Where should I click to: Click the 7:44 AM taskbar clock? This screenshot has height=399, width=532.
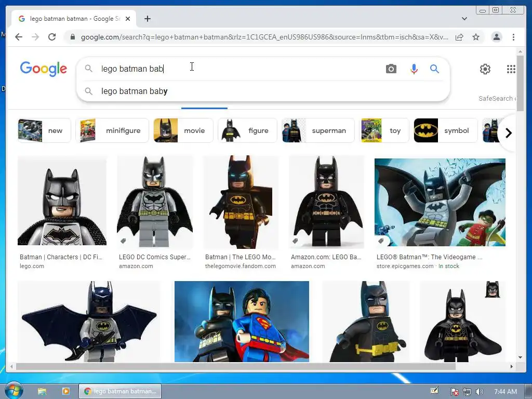tap(506, 392)
